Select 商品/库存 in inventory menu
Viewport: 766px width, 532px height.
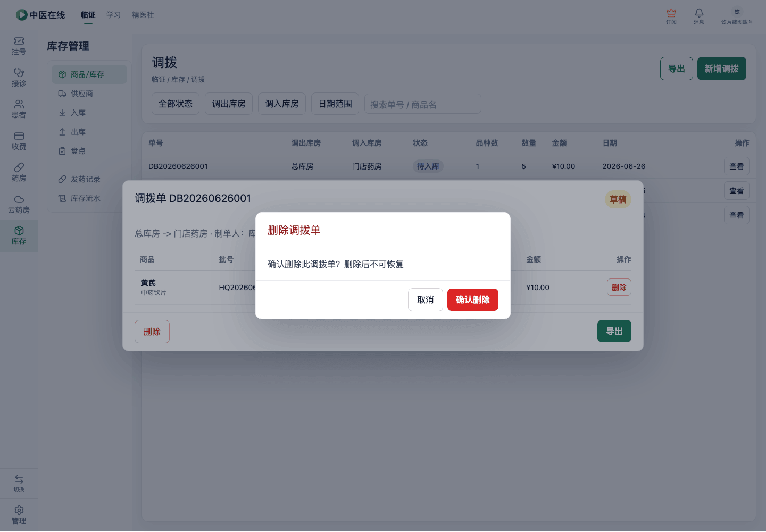(x=89, y=74)
